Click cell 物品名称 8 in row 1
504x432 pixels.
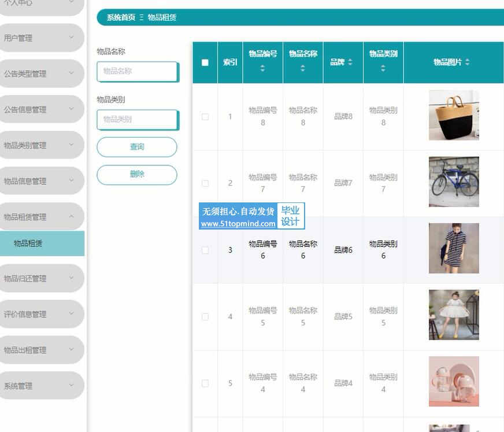pyautogui.click(x=303, y=116)
